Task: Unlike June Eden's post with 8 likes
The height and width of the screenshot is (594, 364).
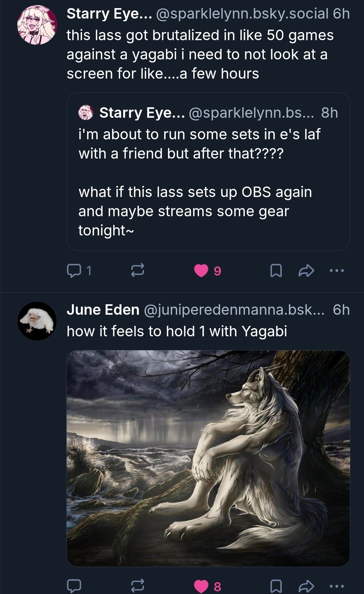Action: tap(201, 586)
